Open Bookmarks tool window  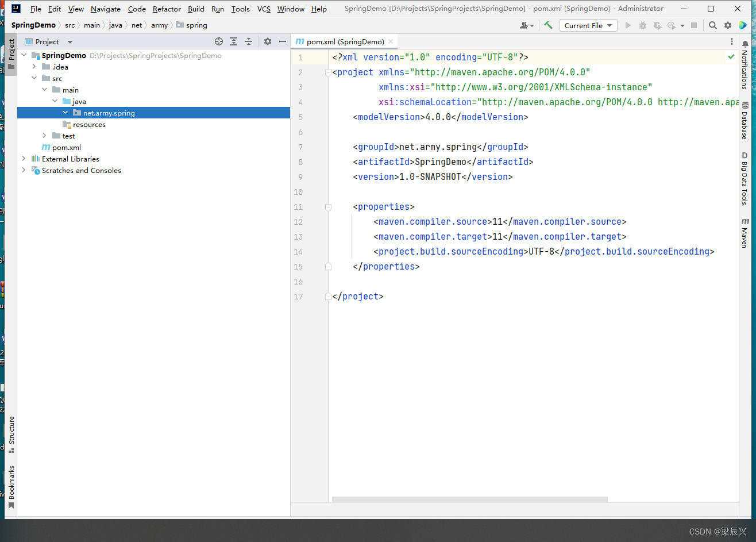pos(11,487)
